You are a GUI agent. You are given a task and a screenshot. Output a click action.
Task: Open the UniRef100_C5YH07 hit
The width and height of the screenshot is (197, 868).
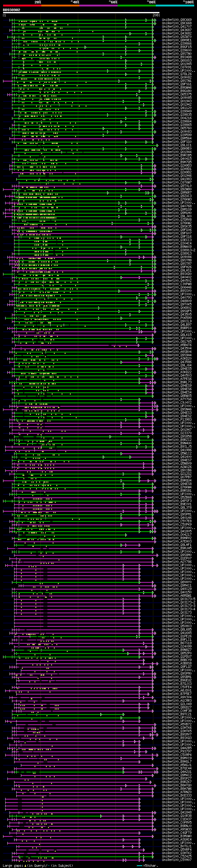(x=177, y=859)
